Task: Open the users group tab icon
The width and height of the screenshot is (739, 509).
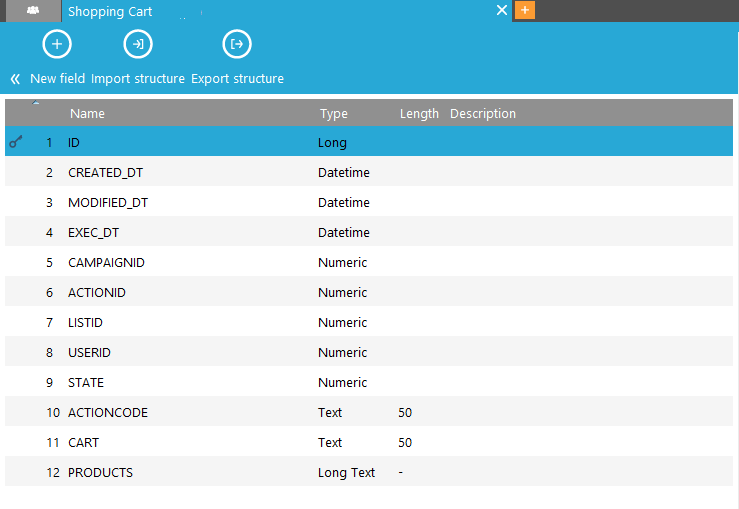Action: click(x=33, y=11)
